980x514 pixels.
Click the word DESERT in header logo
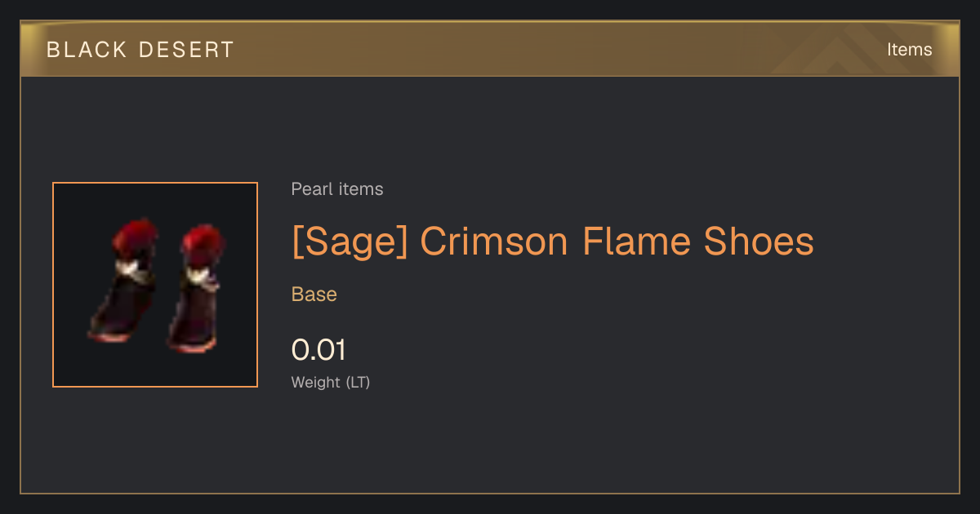pyautogui.click(x=187, y=50)
